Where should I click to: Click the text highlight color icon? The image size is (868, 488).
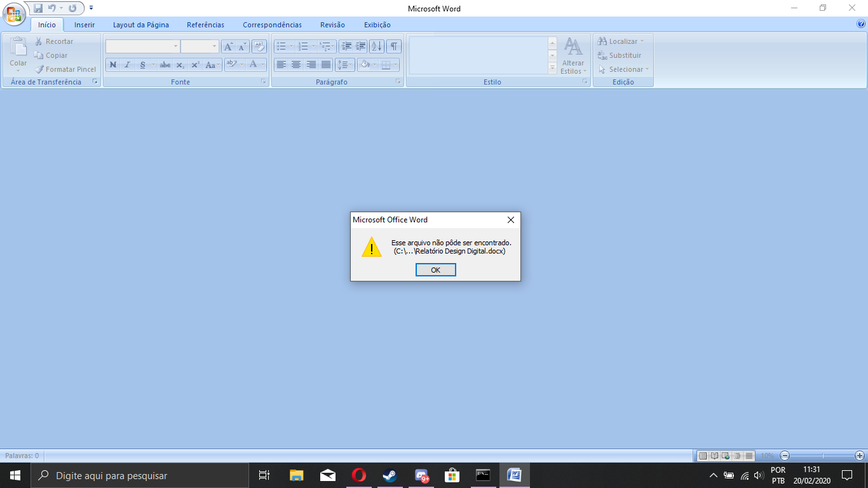232,64
